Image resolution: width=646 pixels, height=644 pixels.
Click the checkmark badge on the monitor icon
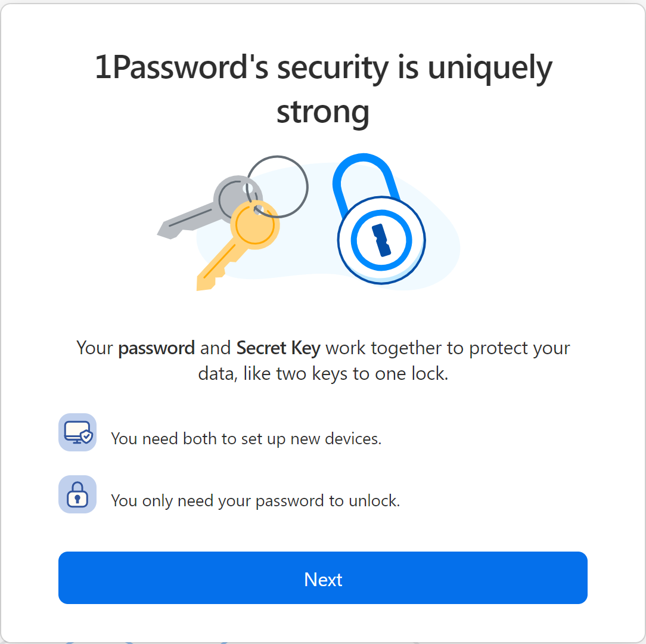point(85,438)
